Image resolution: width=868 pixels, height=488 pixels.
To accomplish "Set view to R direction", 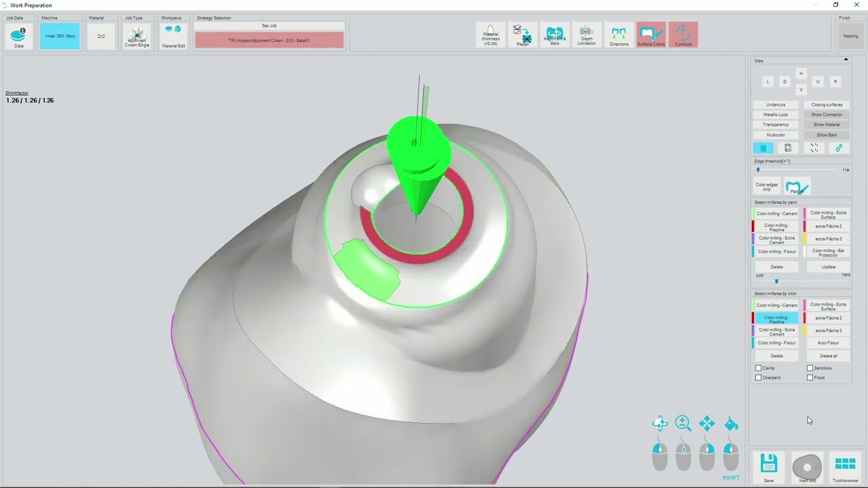I will pos(835,81).
